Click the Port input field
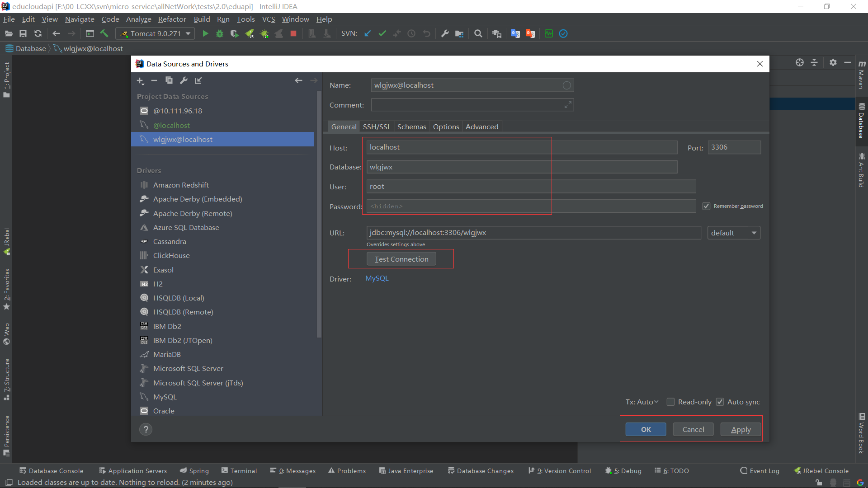Screen dimensions: 868x488 coord(734,147)
